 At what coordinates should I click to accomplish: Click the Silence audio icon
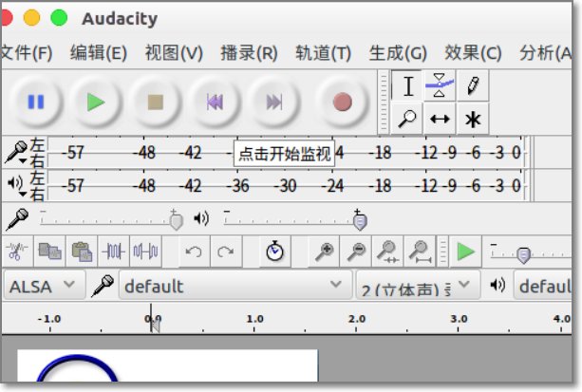tap(146, 252)
